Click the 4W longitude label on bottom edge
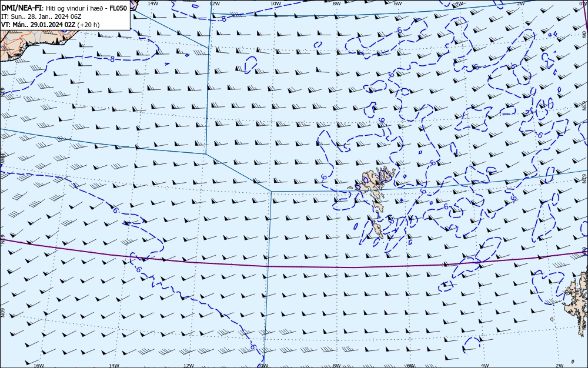The height and width of the screenshot is (368, 588). coord(485,366)
